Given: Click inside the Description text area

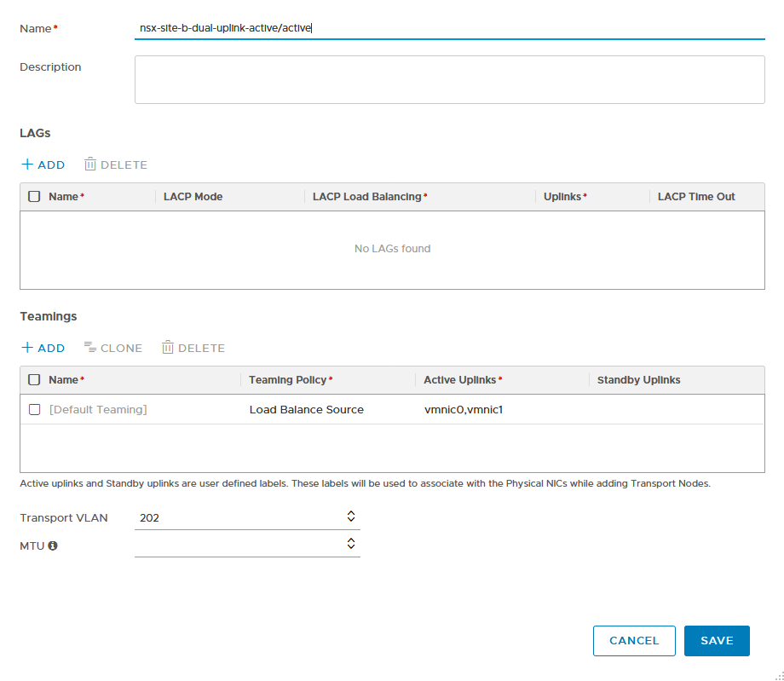Looking at the screenshot, I should pos(449,79).
